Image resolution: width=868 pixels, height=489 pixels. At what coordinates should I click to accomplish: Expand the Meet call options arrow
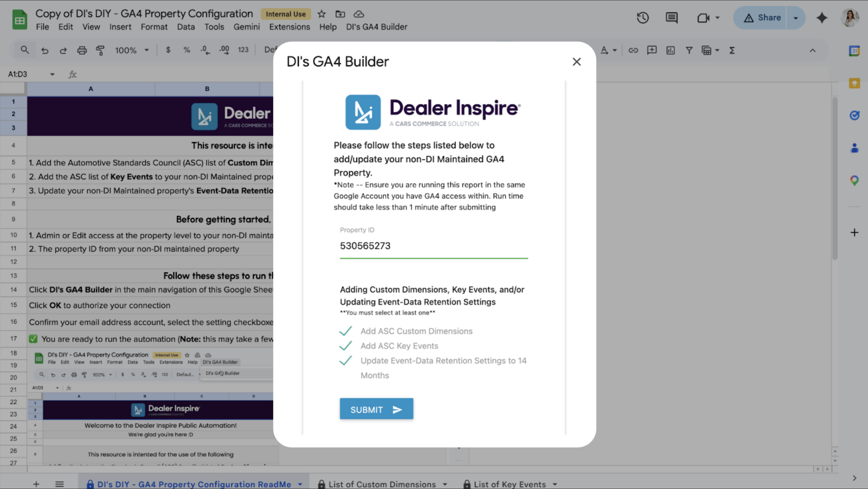click(717, 18)
